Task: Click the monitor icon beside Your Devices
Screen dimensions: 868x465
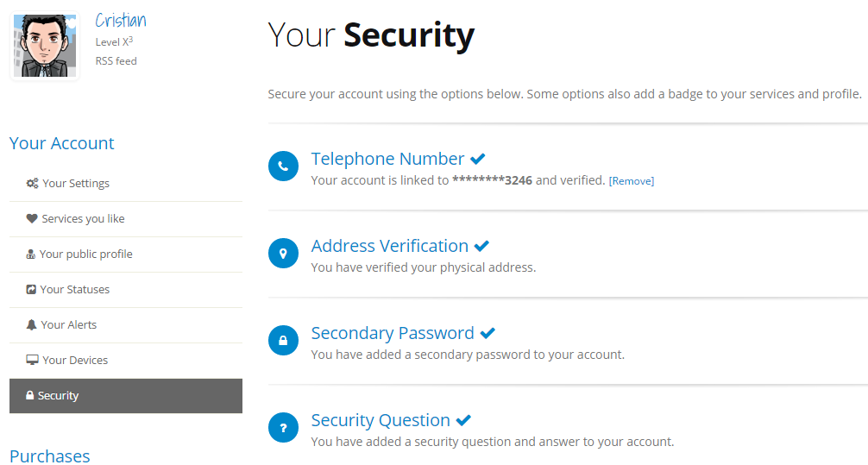Action: click(32, 361)
